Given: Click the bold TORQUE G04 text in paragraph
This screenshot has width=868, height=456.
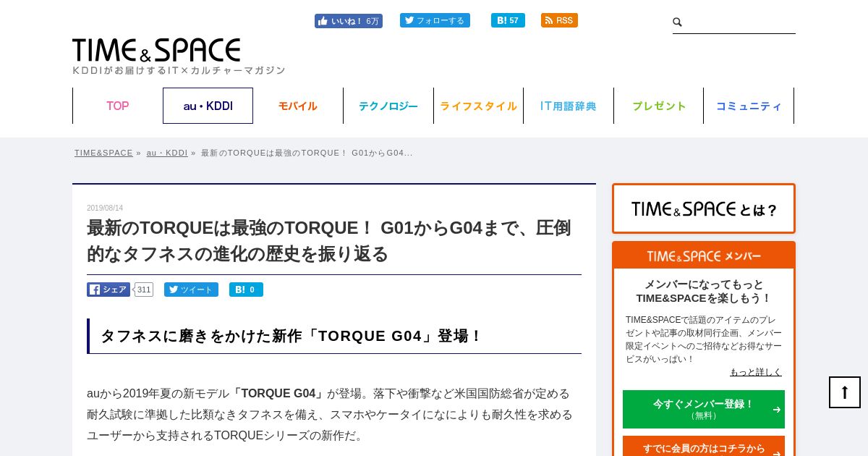Looking at the screenshot, I should pyautogui.click(x=278, y=394).
